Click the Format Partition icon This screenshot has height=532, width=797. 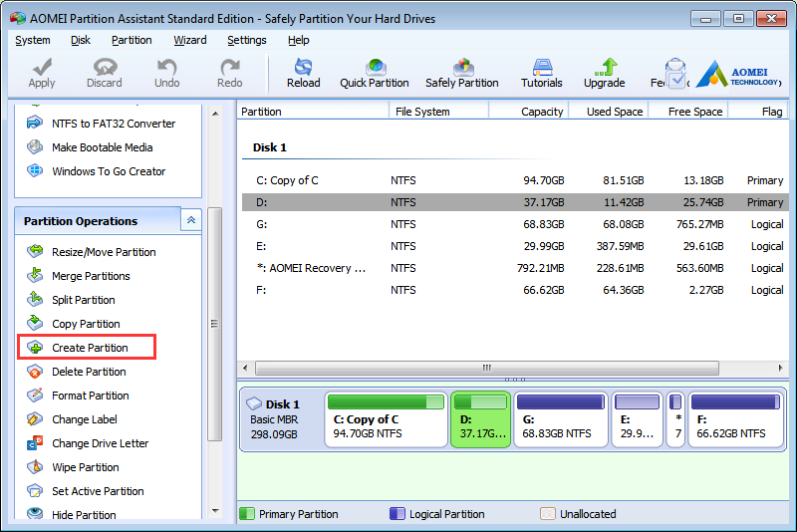coord(35,395)
